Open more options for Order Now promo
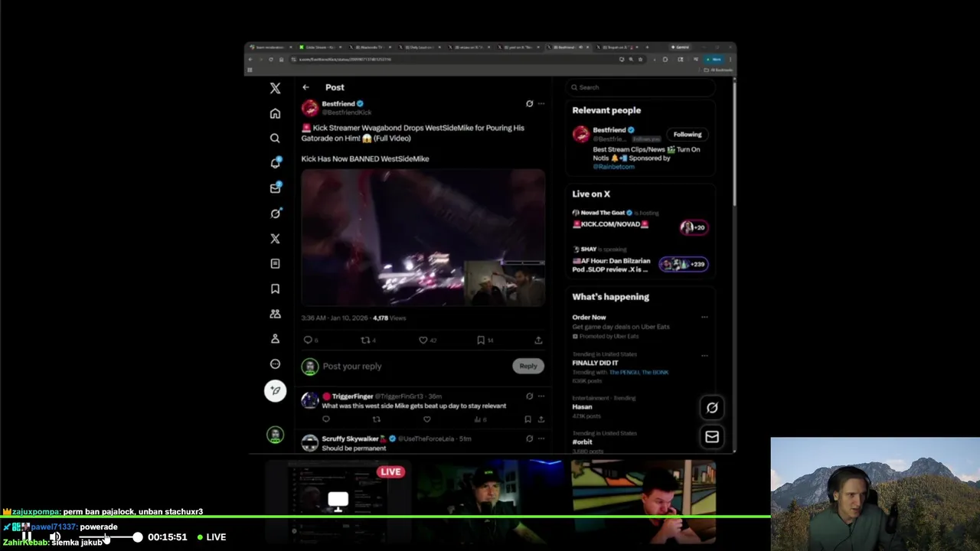 point(704,317)
